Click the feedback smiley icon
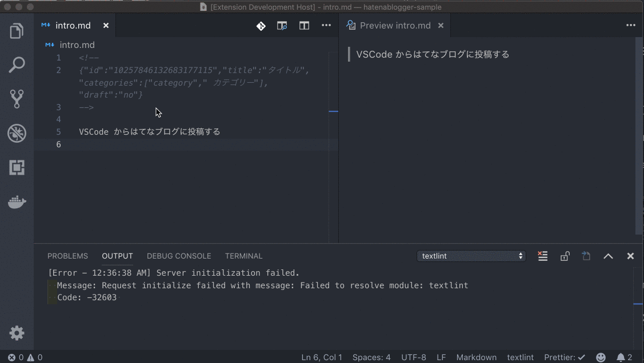Screen dimensions: 644x363 (x=601, y=357)
